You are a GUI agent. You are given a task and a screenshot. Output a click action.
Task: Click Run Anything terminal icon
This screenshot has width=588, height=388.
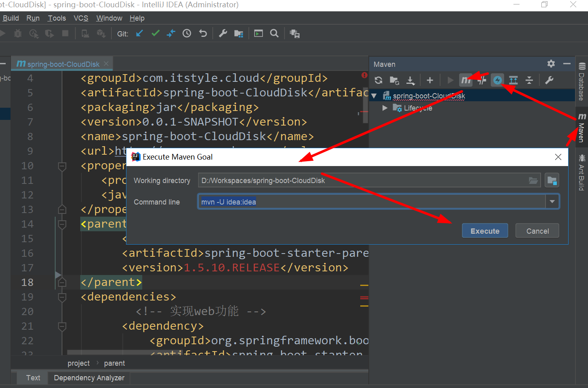coord(259,33)
